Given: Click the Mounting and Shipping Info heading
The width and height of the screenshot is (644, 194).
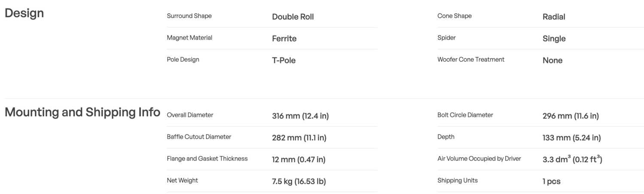Looking at the screenshot, I should click(82, 113).
